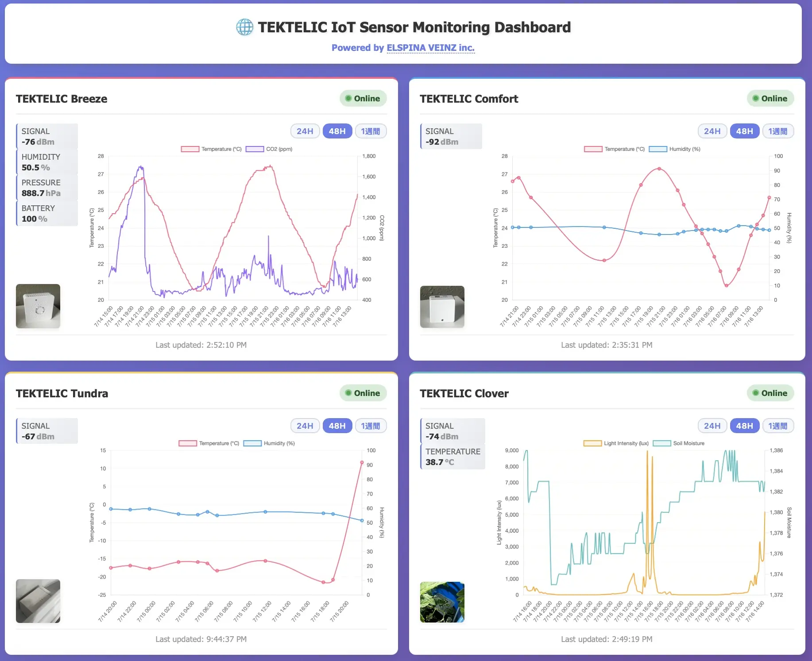Toggle Temperature legend swatch in Breeze chart
The height and width of the screenshot is (661, 812).
[x=190, y=149]
